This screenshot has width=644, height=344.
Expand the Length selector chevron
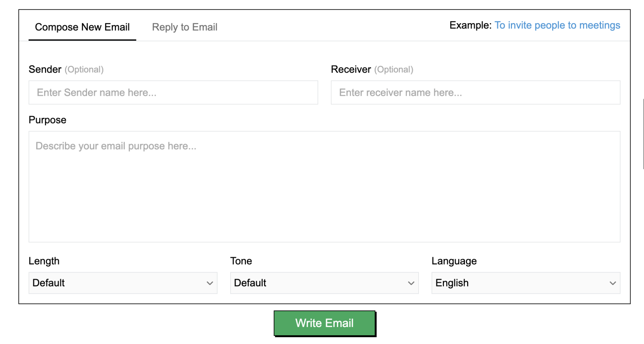click(210, 283)
